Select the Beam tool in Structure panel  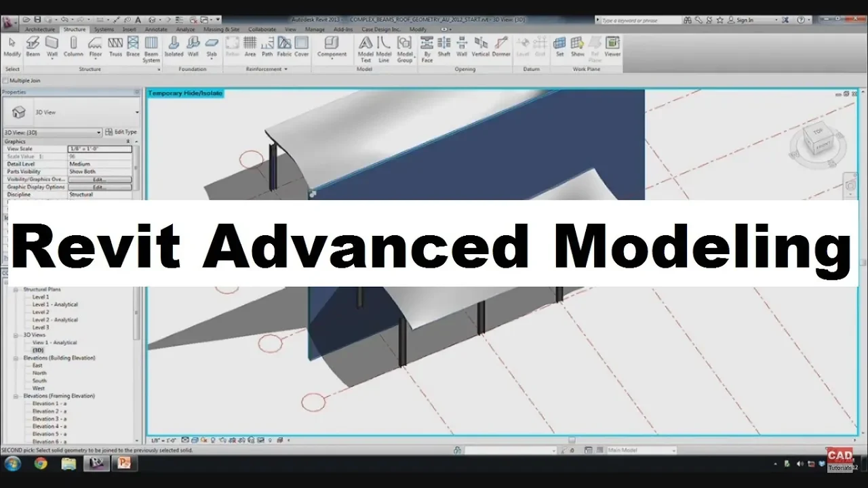coord(33,46)
